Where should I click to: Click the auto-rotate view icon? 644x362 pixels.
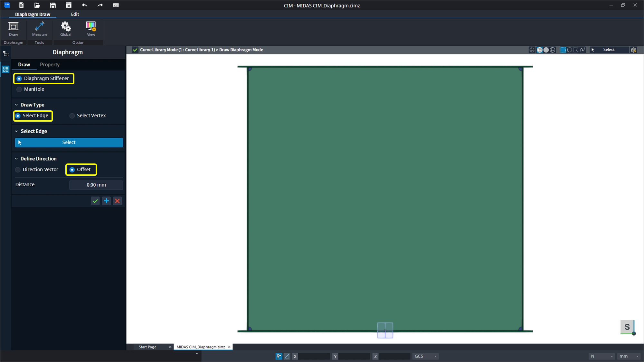point(532,50)
